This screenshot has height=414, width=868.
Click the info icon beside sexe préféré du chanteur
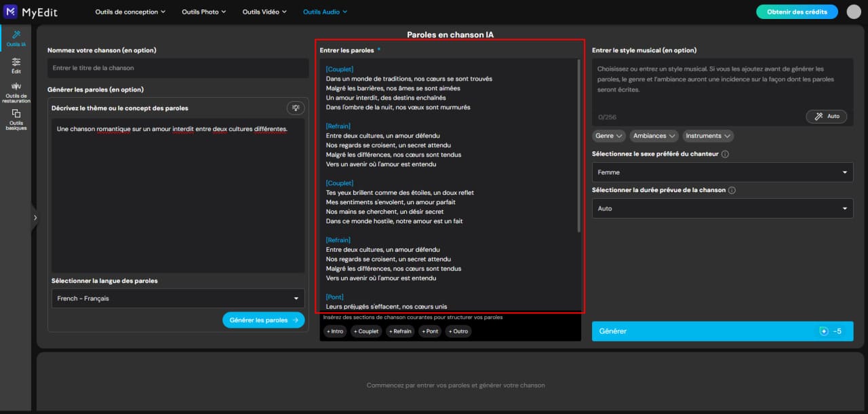click(x=726, y=154)
